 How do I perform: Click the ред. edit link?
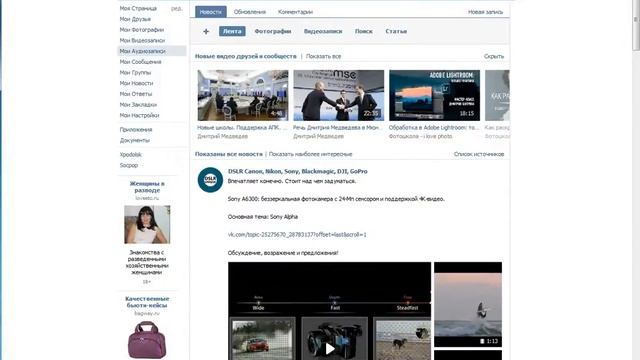177,8
